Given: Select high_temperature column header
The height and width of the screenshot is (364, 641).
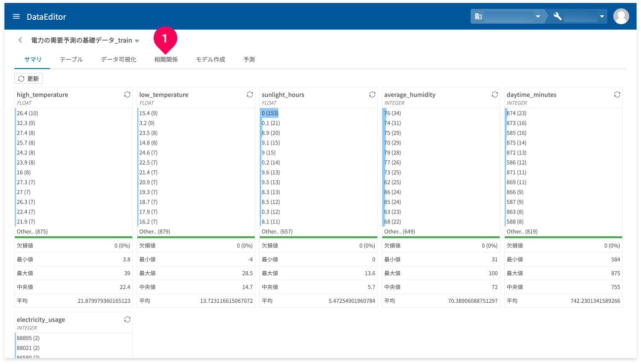Looking at the screenshot, I should pyautogui.click(x=42, y=95).
